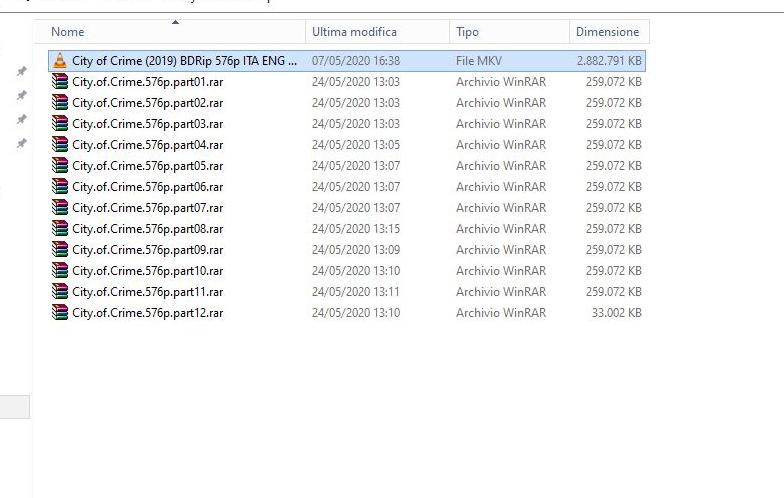Click the 07/05/2020 16:38 modified date

356,61
